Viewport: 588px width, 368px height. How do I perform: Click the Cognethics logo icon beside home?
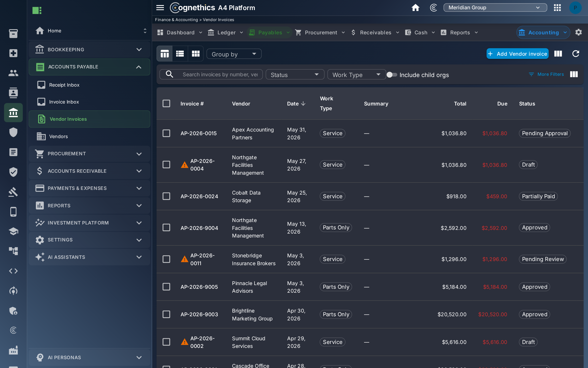pos(433,8)
